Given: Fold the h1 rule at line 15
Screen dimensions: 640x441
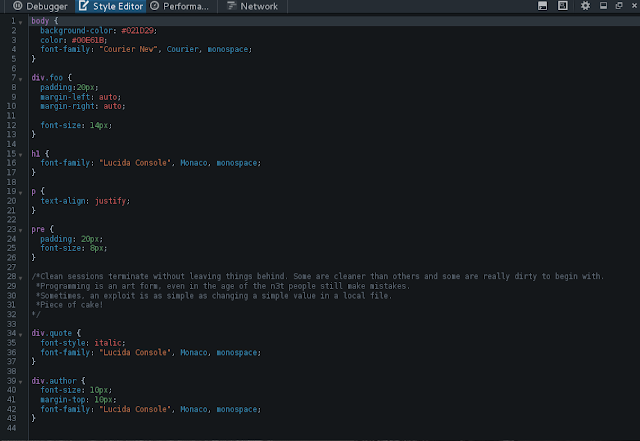Looking at the screenshot, I should 20,155.
